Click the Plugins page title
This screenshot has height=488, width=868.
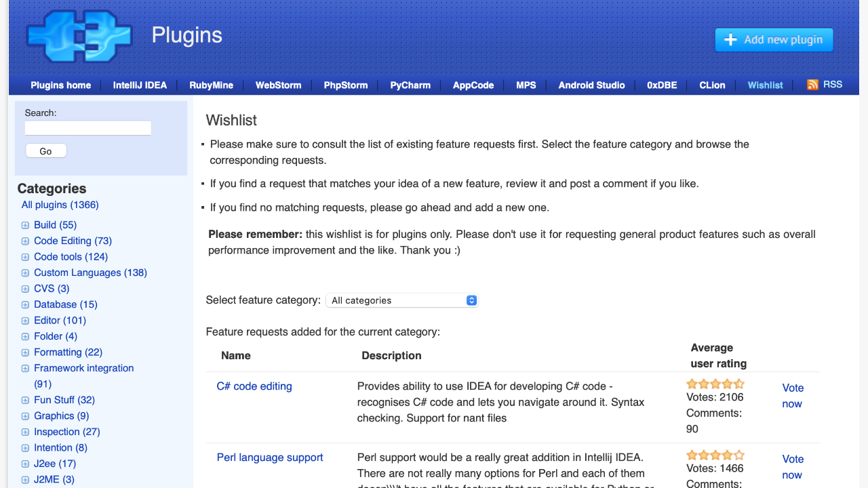(x=187, y=35)
